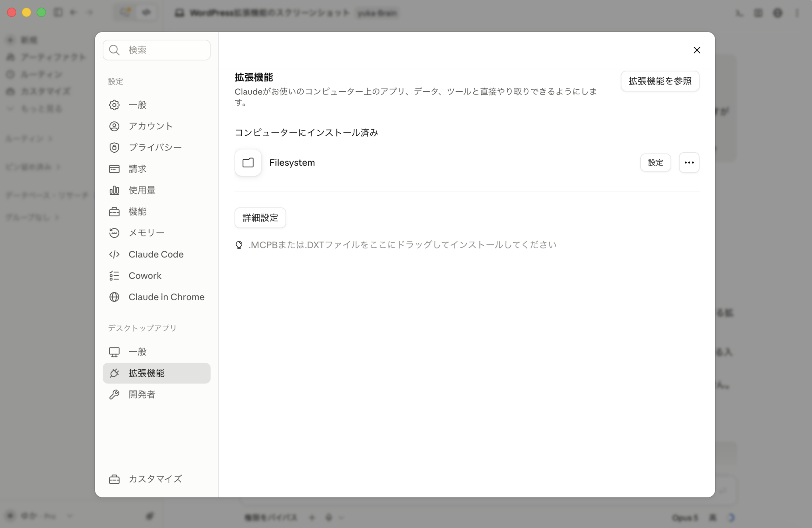Open the 請求 billing settings

click(x=156, y=169)
